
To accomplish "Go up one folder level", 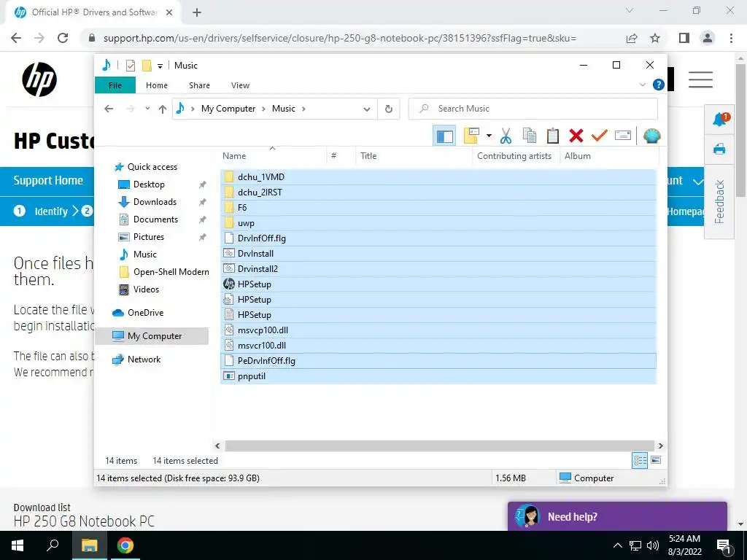I will 163,109.
